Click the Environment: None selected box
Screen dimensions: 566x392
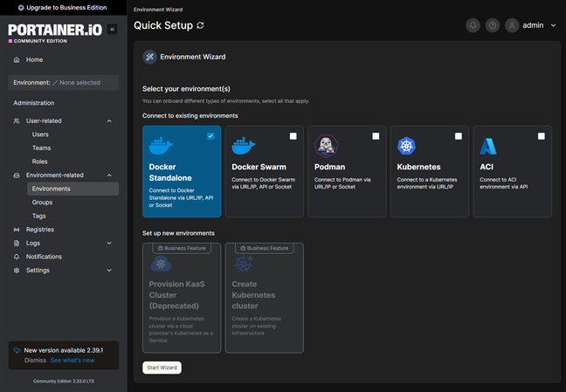coord(64,83)
